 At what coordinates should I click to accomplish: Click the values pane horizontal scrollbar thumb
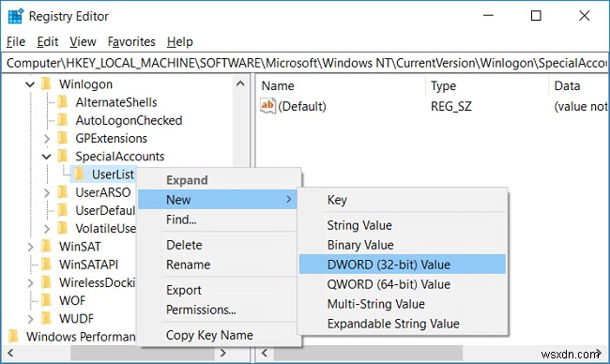(368, 353)
